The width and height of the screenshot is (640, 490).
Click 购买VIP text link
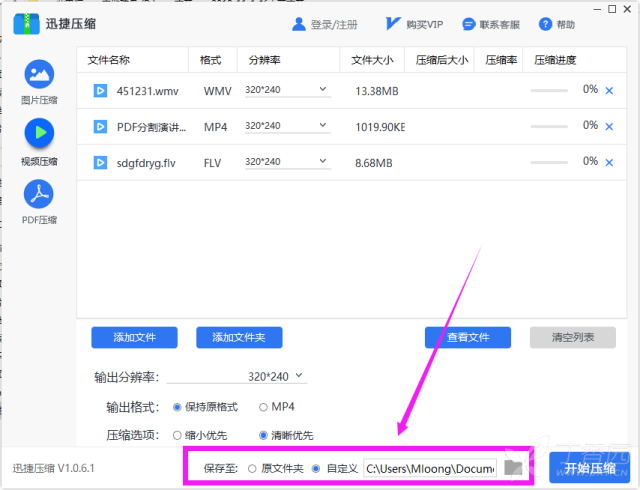coord(424,25)
